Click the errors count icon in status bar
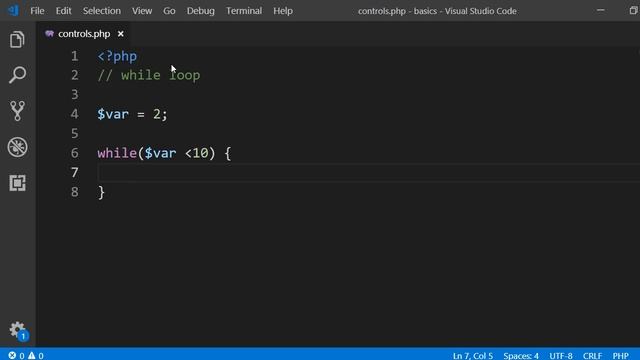The image size is (640, 360). coord(12,355)
